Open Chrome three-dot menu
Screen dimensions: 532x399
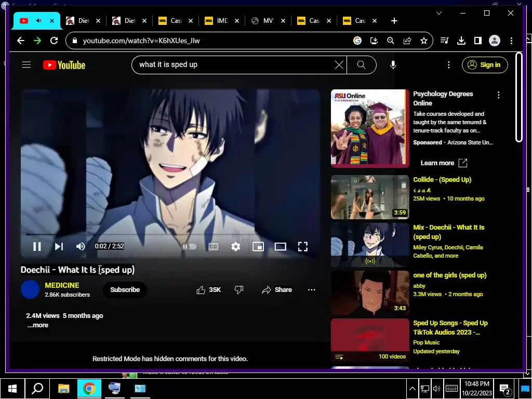click(x=511, y=41)
